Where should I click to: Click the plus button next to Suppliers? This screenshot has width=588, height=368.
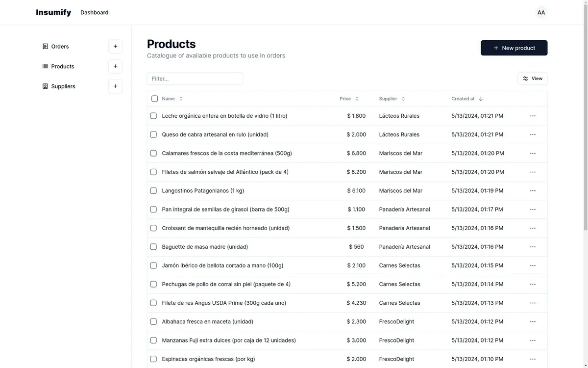(115, 86)
